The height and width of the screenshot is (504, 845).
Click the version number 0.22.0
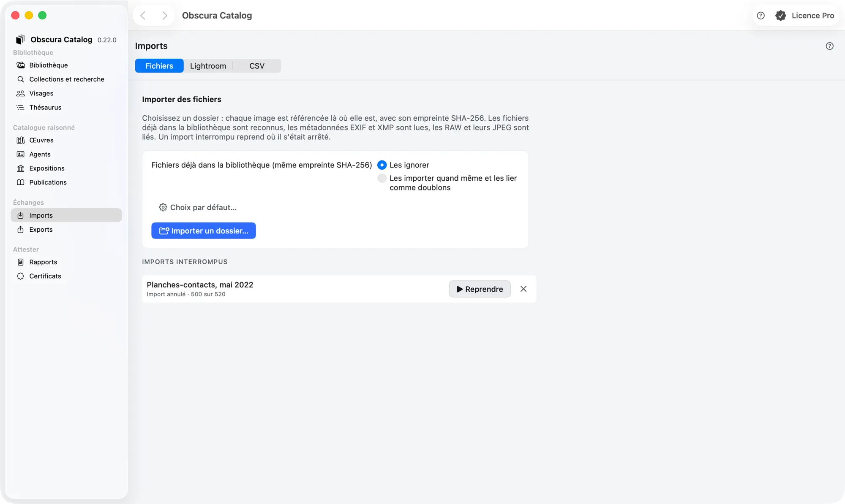tap(107, 40)
